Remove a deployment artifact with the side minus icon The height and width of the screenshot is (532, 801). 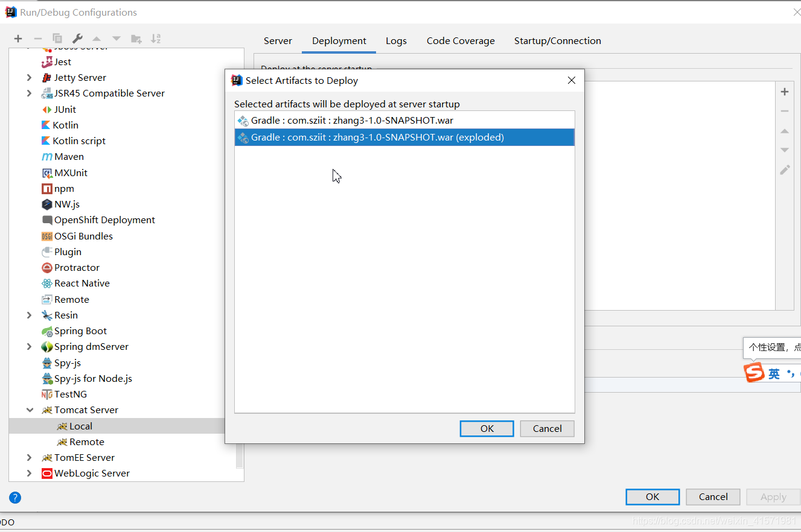point(785,111)
